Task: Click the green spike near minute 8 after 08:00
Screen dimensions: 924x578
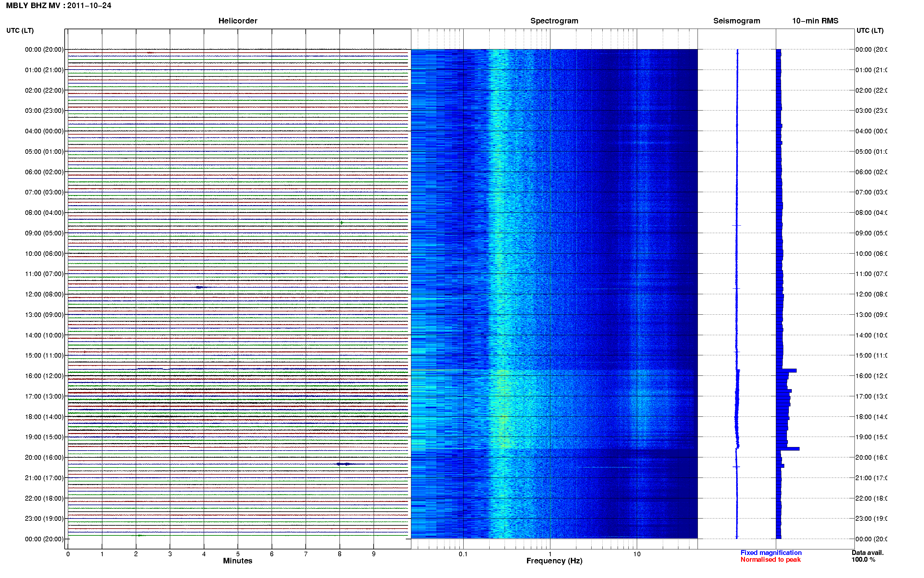Action: pyautogui.click(x=341, y=222)
